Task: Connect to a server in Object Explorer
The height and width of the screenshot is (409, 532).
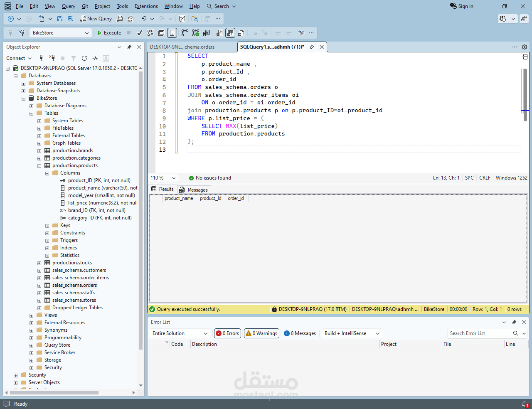Action: 15,58
